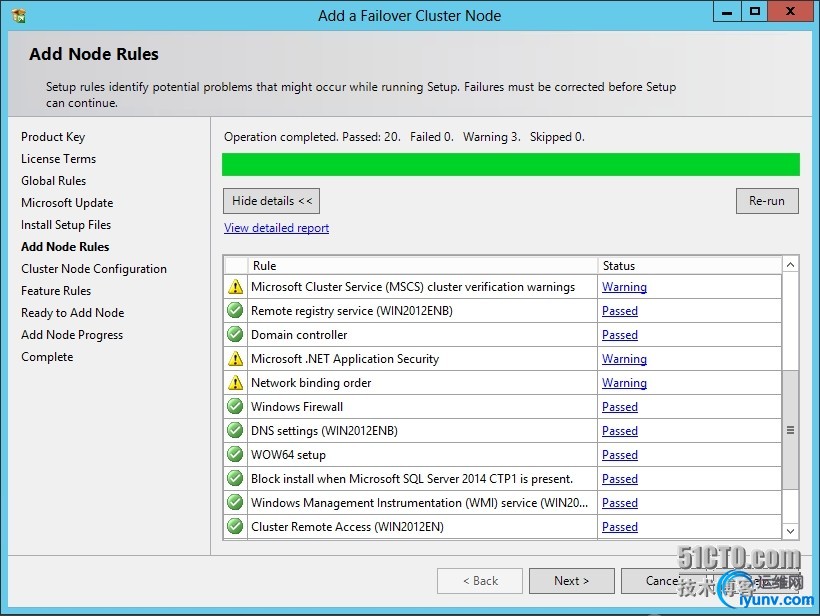
Task: Click the Status column header
Action: click(x=690, y=266)
